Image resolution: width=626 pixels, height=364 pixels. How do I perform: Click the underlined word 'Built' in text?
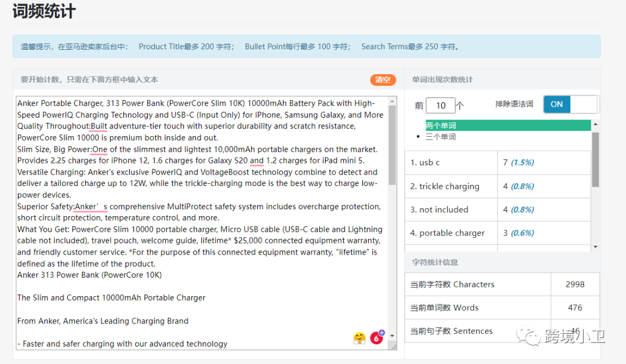pyautogui.click(x=99, y=126)
